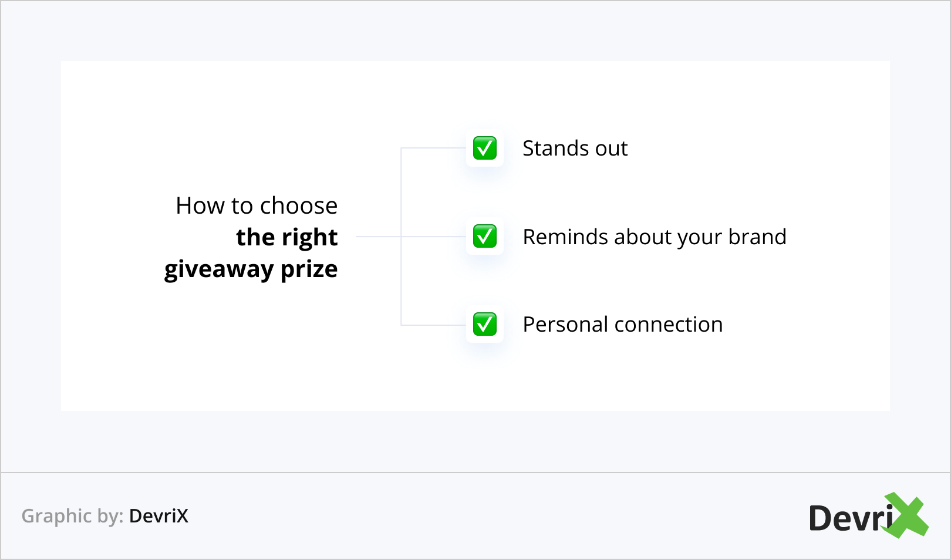Open the "DevriX" credit name in the footer

coord(158,516)
